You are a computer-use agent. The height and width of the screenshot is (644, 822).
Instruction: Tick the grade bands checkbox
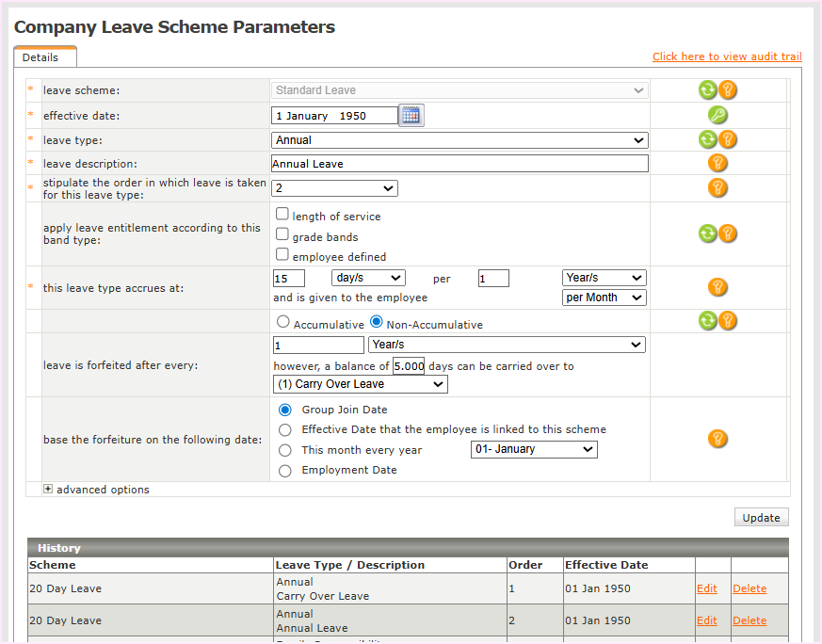coord(282,234)
